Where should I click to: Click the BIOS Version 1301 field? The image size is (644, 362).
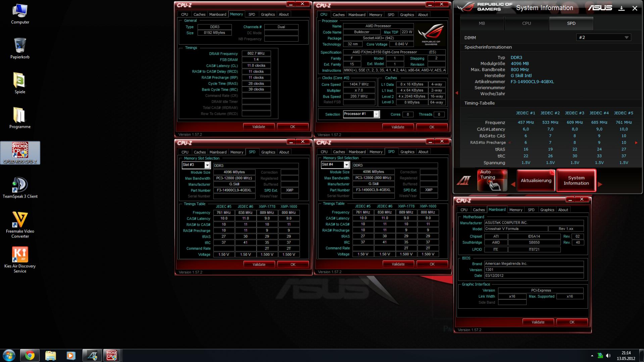[534, 270]
